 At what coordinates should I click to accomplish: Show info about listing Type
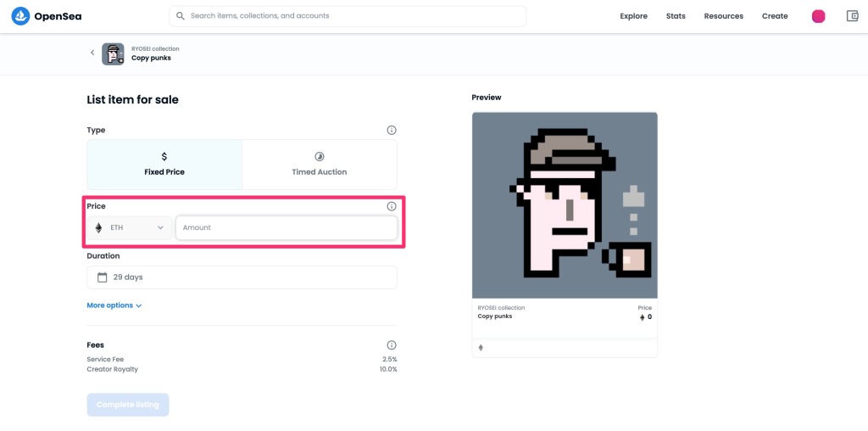click(392, 130)
